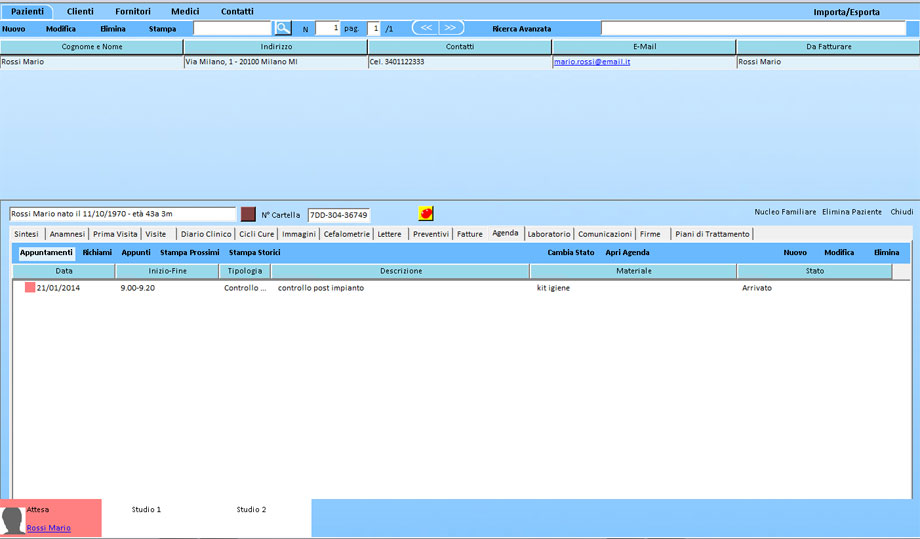Click Stampa Prossimi

click(x=190, y=253)
